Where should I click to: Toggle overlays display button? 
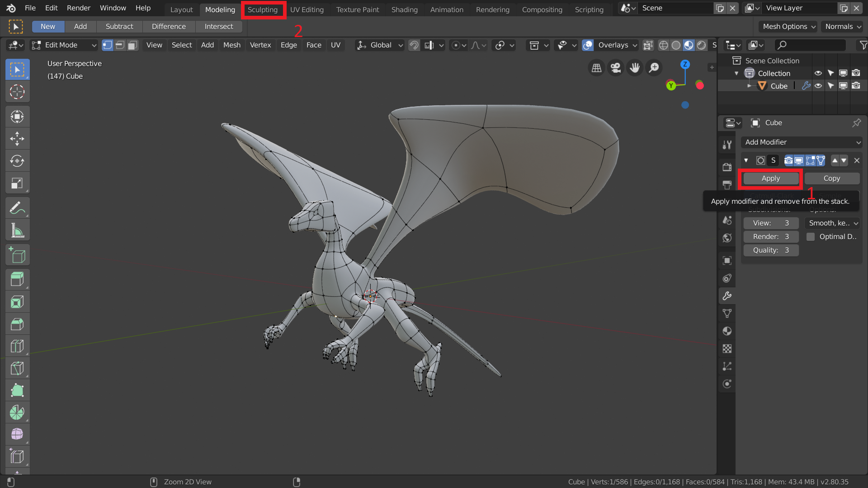point(588,45)
